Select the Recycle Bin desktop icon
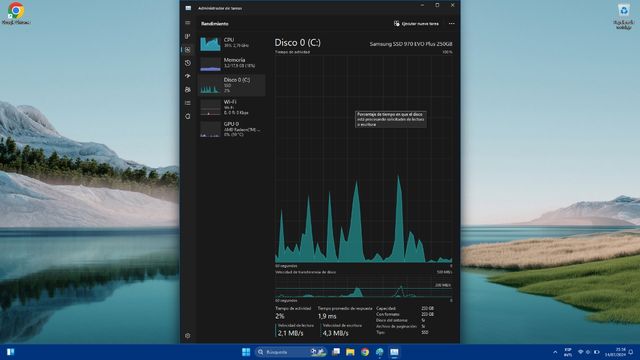 coord(624,16)
